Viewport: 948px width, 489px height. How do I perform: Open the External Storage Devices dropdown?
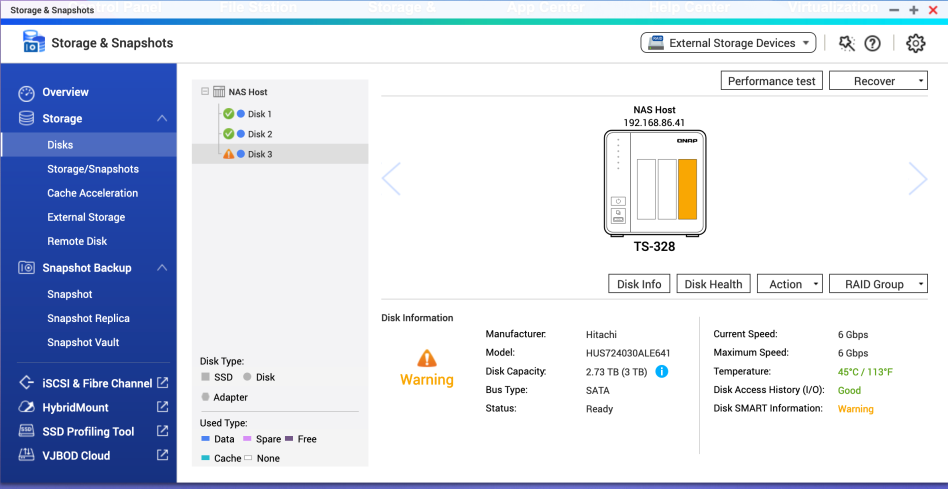[728, 43]
